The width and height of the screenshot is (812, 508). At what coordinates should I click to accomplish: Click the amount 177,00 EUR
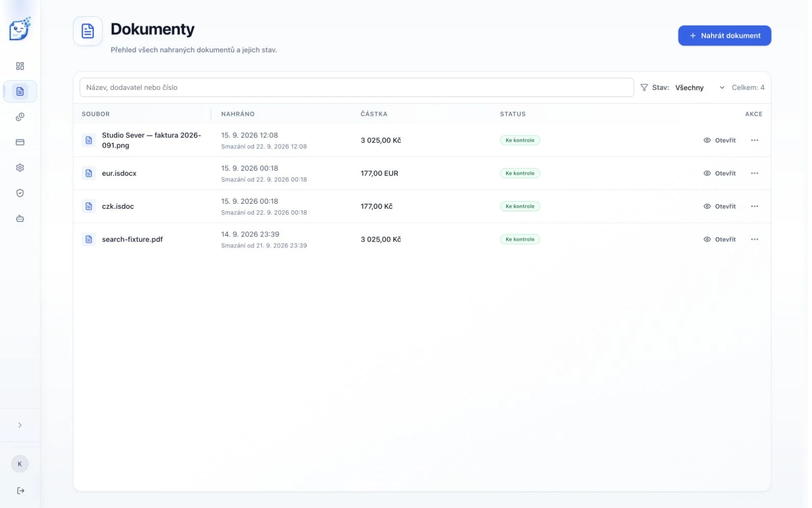pyautogui.click(x=379, y=173)
